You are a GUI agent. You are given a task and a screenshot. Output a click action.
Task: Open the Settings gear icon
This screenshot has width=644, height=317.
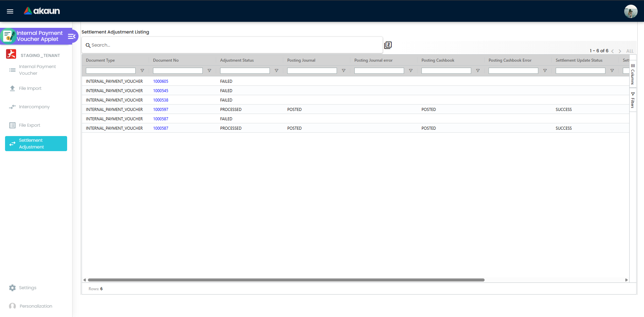pyautogui.click(x=12, y=288)
